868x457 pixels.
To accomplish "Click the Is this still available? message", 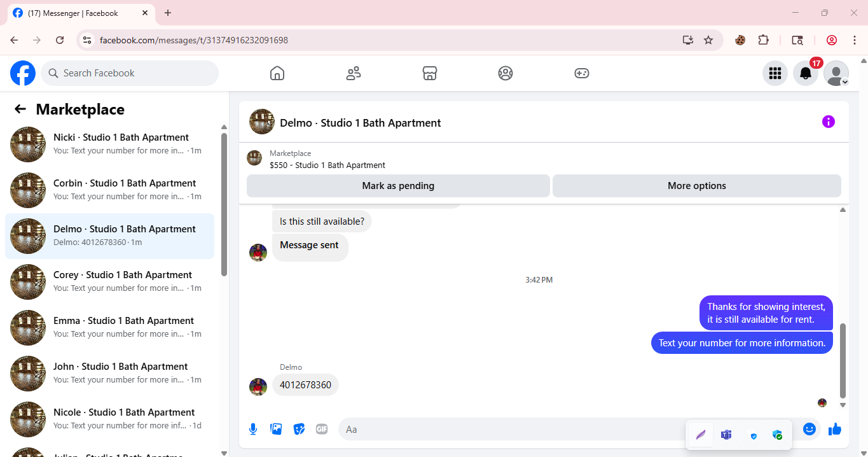I will [x=322, y=221].
